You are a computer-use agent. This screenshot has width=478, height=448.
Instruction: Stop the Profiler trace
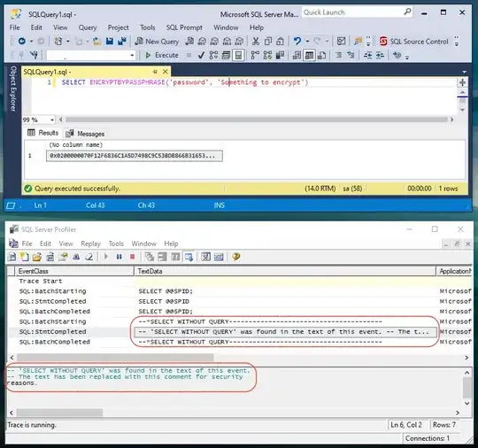tap(132, 257)
